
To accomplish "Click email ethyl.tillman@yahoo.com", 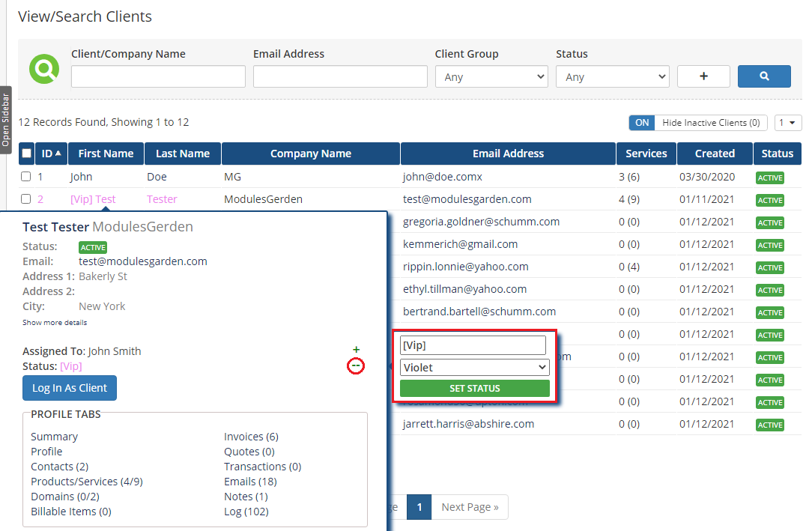I will [x=464, y=289].
